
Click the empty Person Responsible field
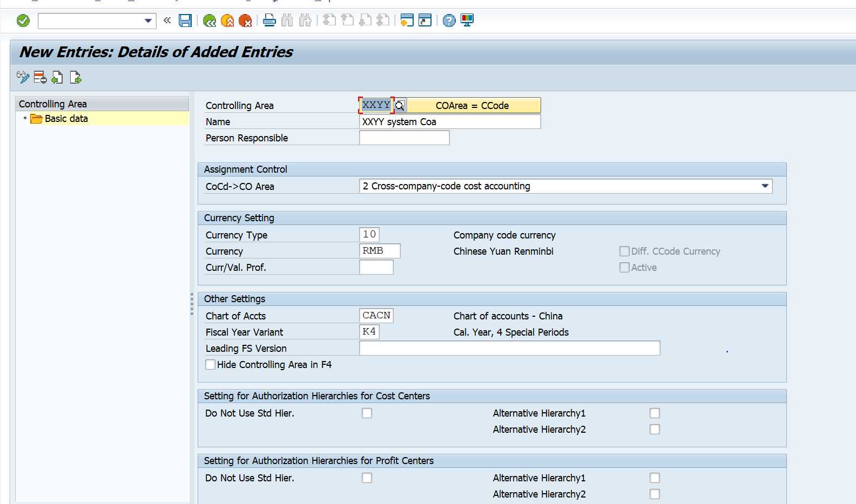click(x=405, y=138)
